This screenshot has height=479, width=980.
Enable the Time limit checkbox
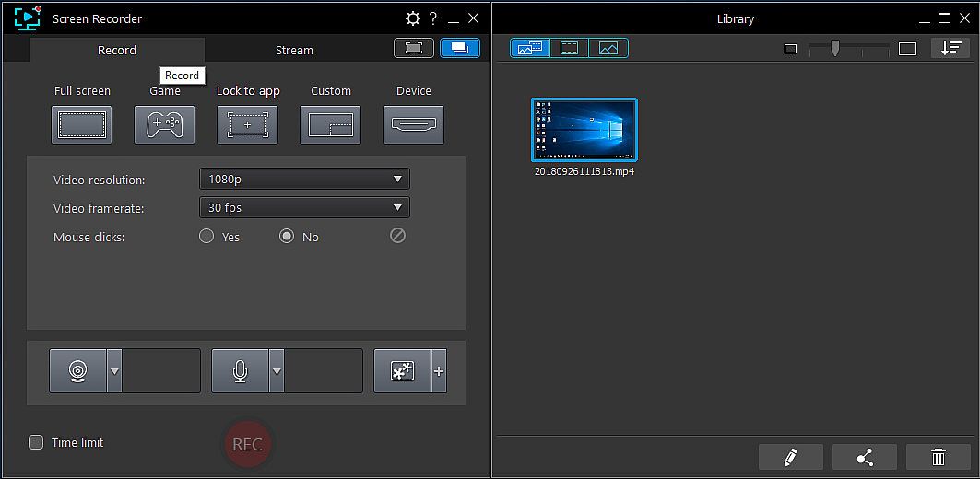click(x=36, y=442)
